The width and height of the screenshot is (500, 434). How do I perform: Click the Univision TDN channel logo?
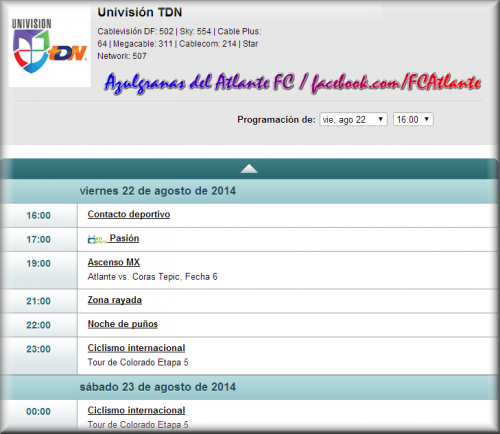[49, 47]
